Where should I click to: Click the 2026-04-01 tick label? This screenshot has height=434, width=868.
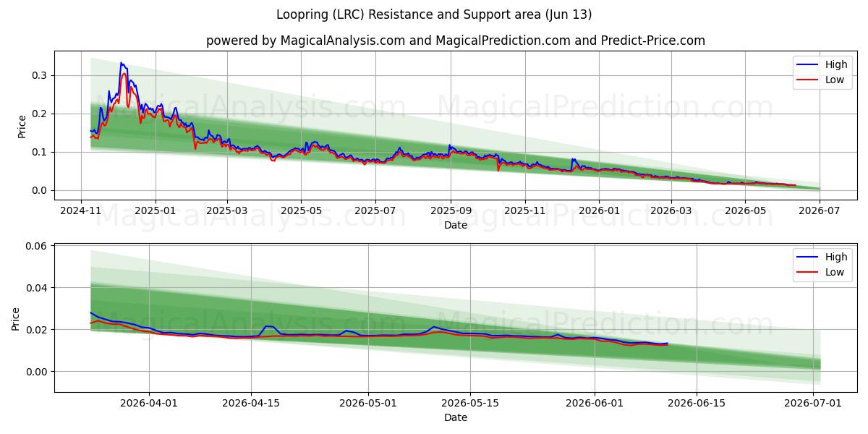(149, 403)
